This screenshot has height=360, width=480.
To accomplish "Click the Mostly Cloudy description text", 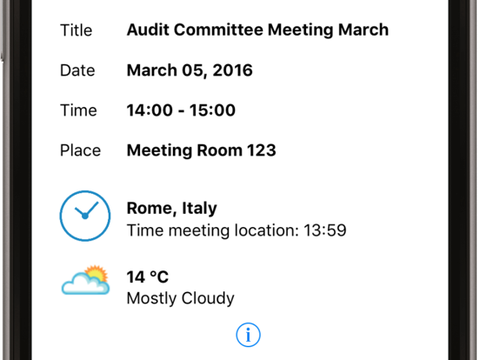I will pyautogui.click(x=180, y=298).
